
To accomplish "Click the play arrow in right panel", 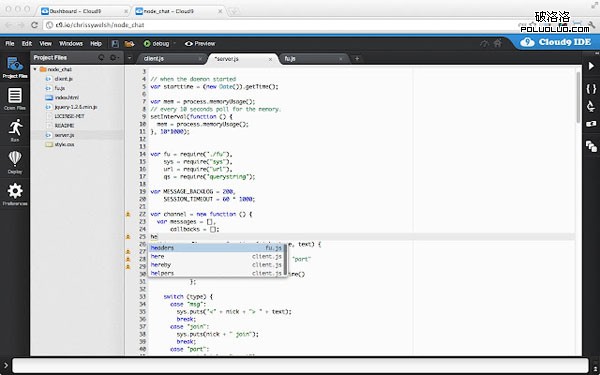I will 591,66.
